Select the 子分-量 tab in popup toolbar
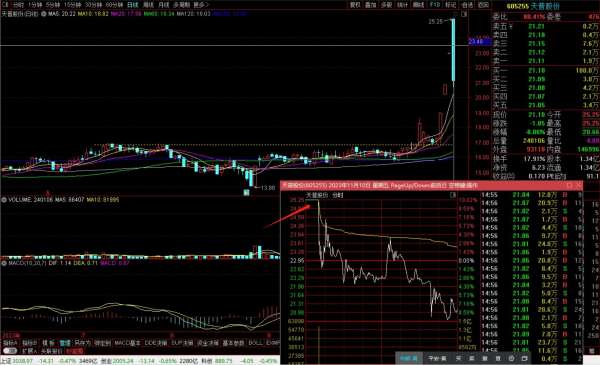This screenshot has height=365, width=600. click(437, 358)
